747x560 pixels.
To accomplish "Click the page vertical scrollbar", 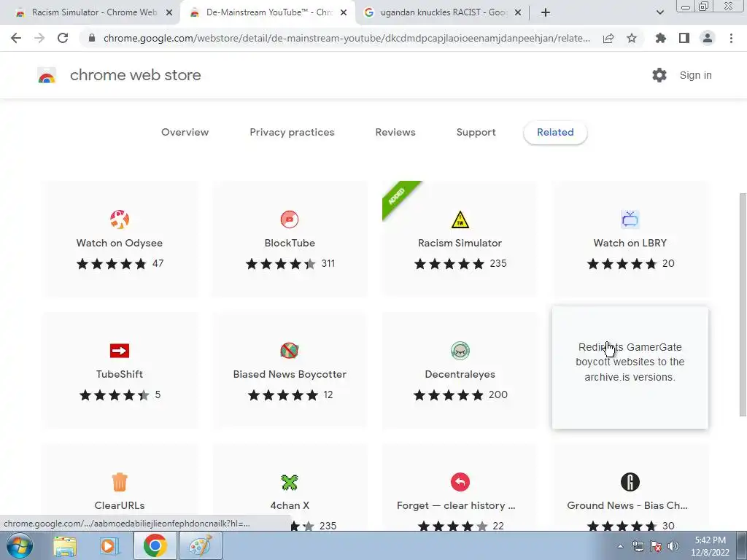I will [743, 305].
